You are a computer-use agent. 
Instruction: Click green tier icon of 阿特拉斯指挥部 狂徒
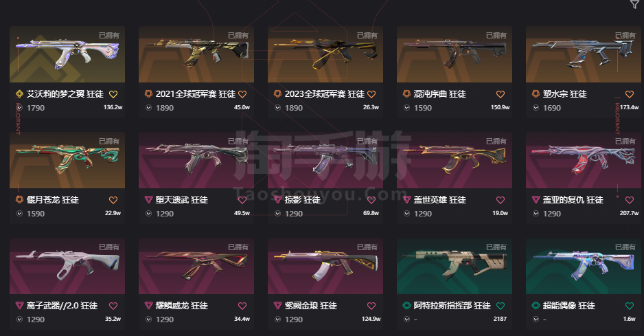click(x=406, y=305)
